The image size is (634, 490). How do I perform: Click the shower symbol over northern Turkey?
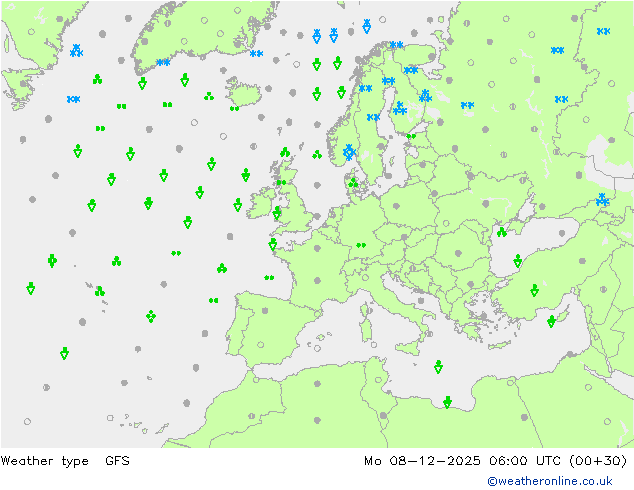point(535,290)
